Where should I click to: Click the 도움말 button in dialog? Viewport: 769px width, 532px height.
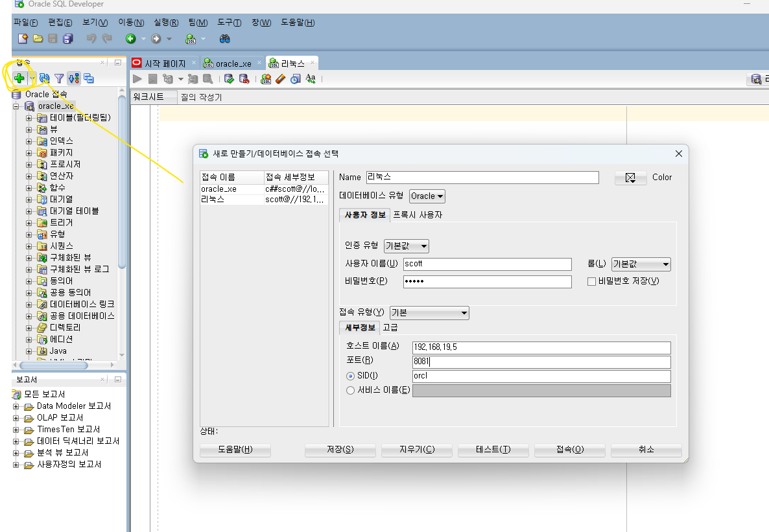[235, 450]
